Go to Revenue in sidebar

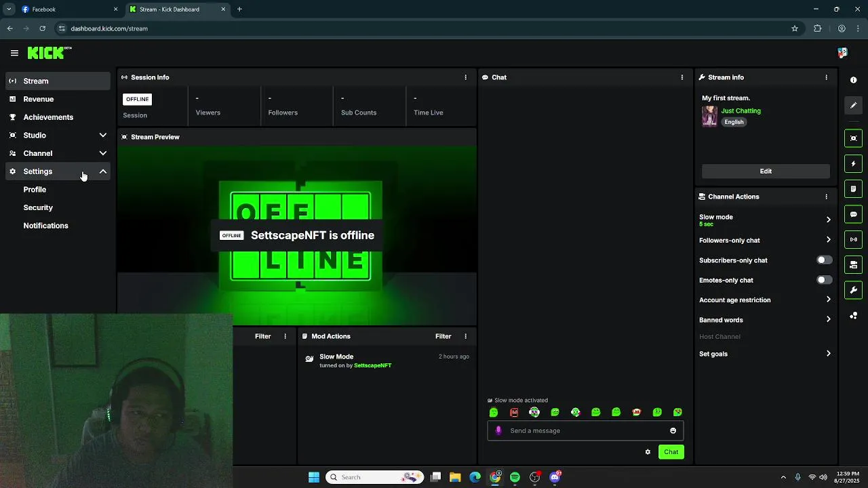tap(58, 99)
